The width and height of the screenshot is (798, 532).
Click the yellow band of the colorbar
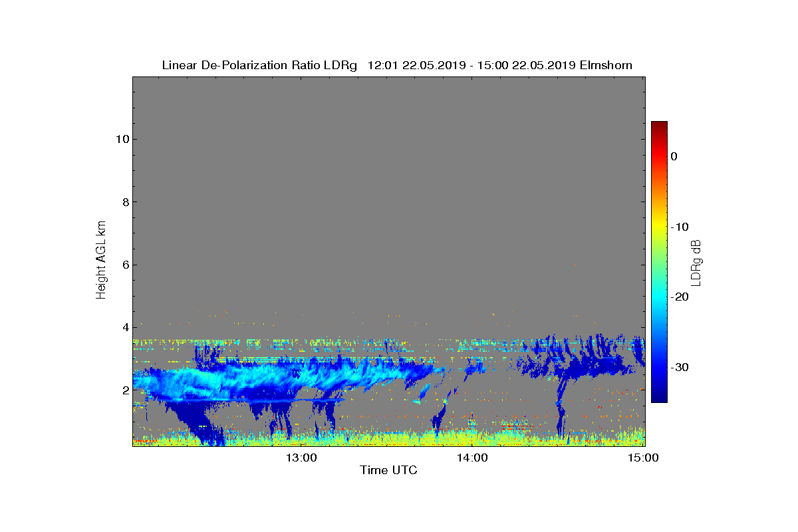pos(659,227)
